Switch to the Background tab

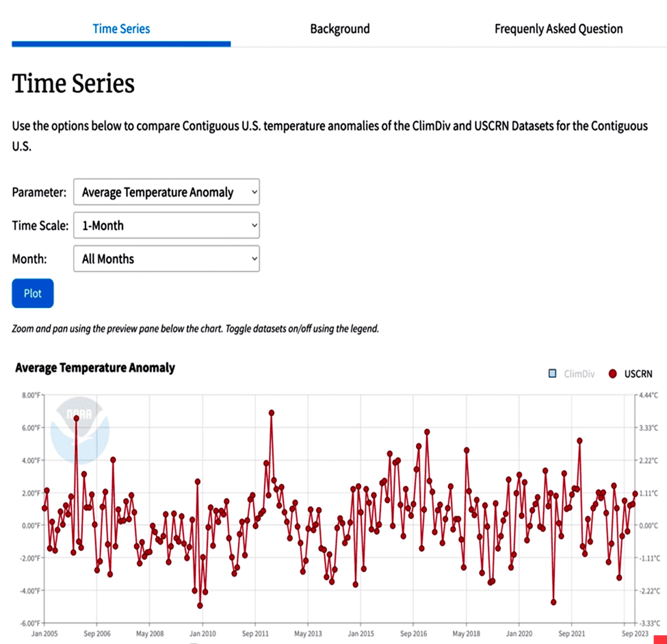(339, 29)
